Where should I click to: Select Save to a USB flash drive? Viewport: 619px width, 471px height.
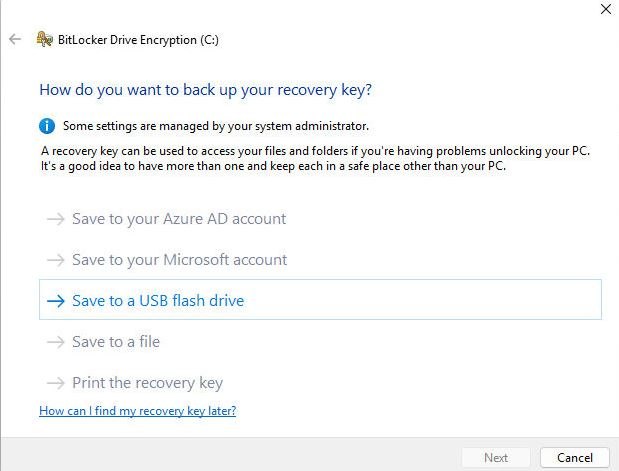(x=320, y=300)
